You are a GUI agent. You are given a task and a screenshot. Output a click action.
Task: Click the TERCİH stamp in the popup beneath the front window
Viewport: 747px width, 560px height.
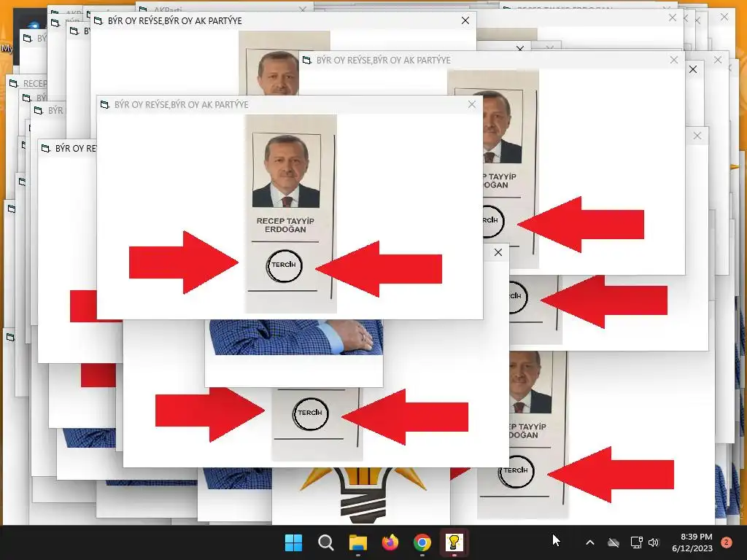[x=310, y=413]
